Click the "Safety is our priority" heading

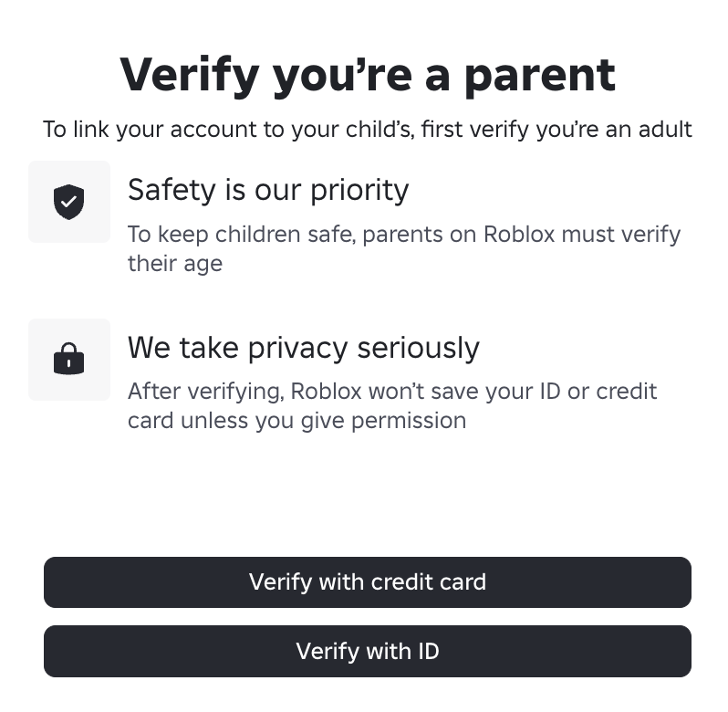pyautogui.click(x=268, y=190)
